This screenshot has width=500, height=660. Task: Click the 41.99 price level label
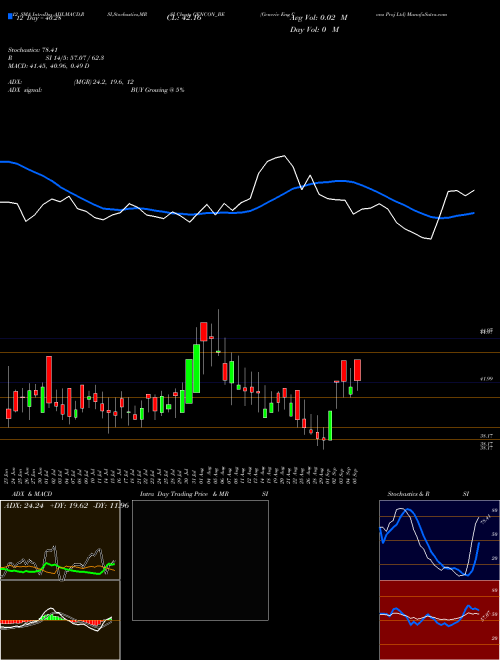click(486, 379)
